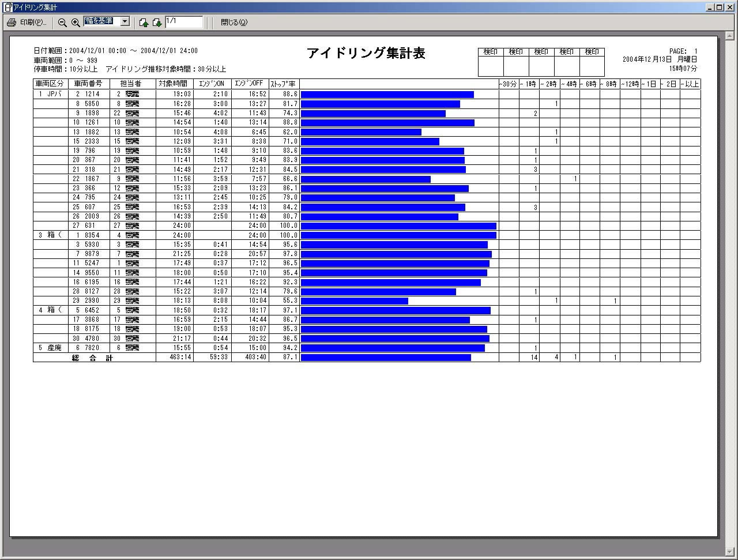Close the window using title bar X
738x560 pixels.
[x=729, y=7]
